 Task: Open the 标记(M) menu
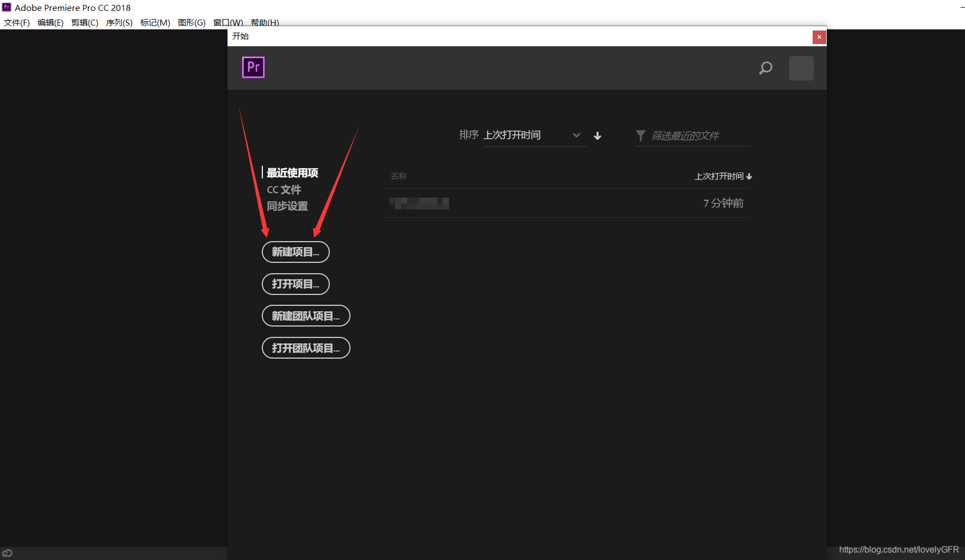click(x=155, y=22)
